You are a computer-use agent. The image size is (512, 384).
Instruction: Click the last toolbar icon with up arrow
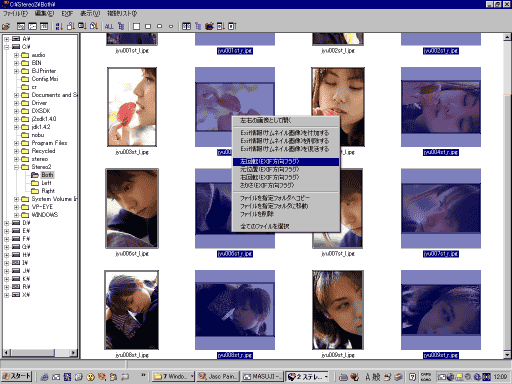[x=232, y=26]
